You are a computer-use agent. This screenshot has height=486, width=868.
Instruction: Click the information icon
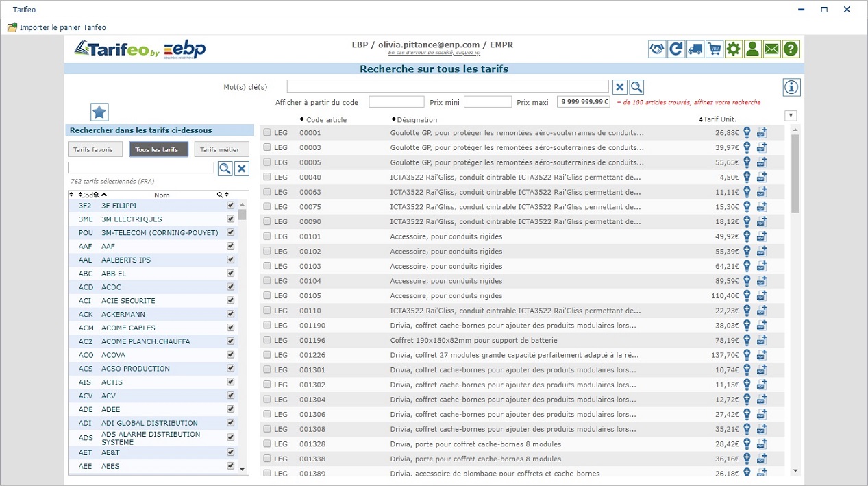click(792, 87)
